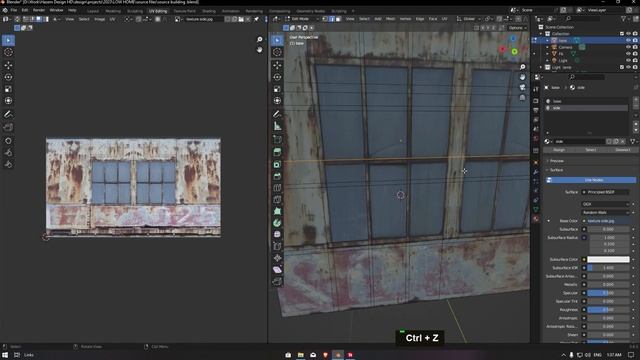
Task: Open the Edit Mode dropdown
Action: click(302, 19)
